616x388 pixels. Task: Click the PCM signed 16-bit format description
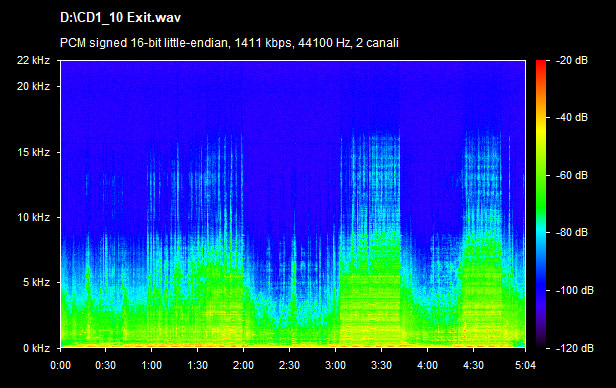tap(229, 42)
